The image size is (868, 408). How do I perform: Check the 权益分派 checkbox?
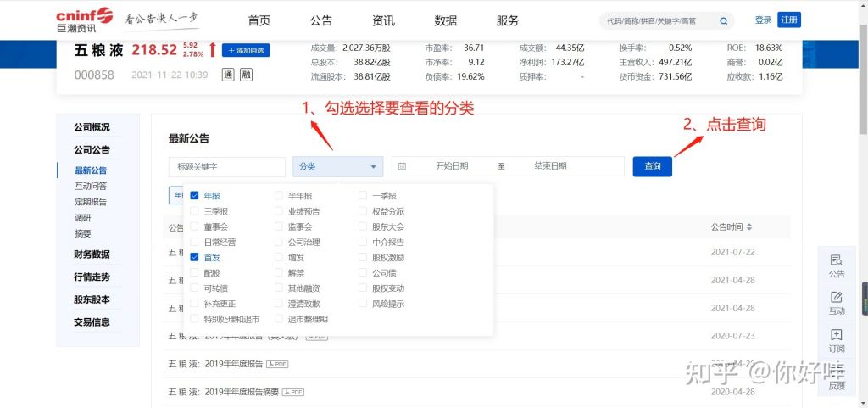tap(363, 211)
